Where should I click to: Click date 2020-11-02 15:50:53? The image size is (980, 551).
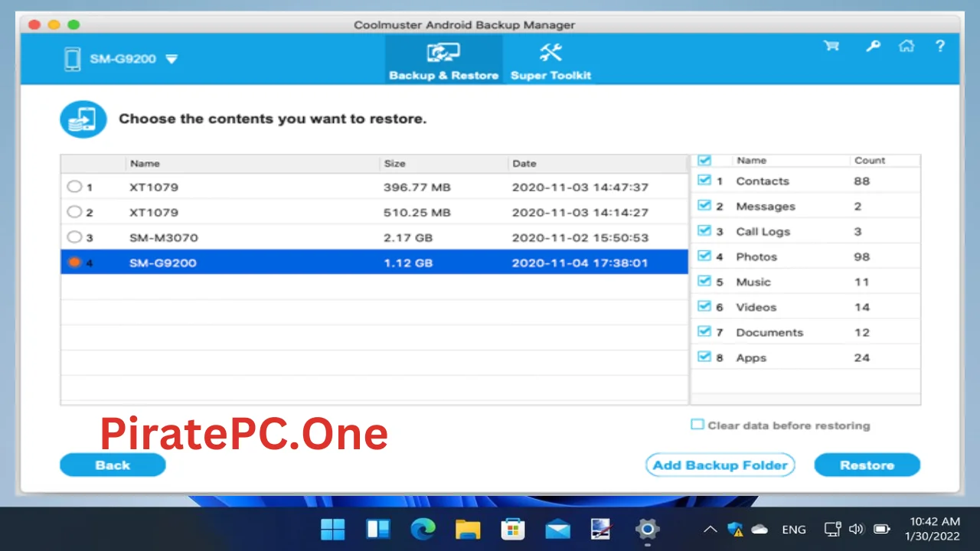tap(580, 237)
